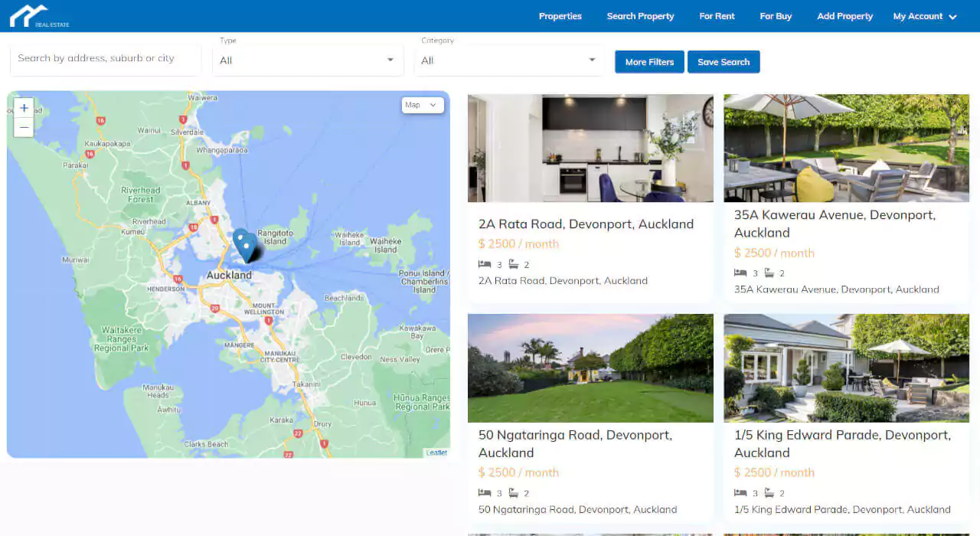Click bed icon on 50 Ngataringa Road listing
Image resolution: width=980 pixels, height=536 pixels.
pyautogui.click(x=485, y=493)
